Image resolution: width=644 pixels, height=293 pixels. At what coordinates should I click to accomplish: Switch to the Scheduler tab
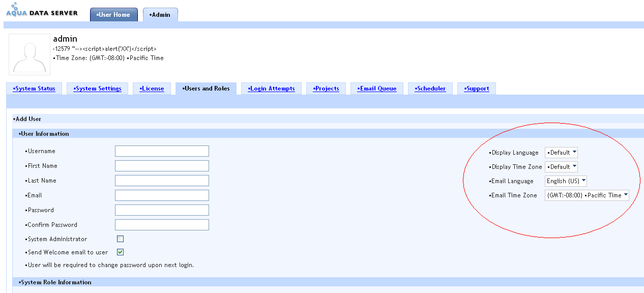pyautogui.click(x=430, y=89)
